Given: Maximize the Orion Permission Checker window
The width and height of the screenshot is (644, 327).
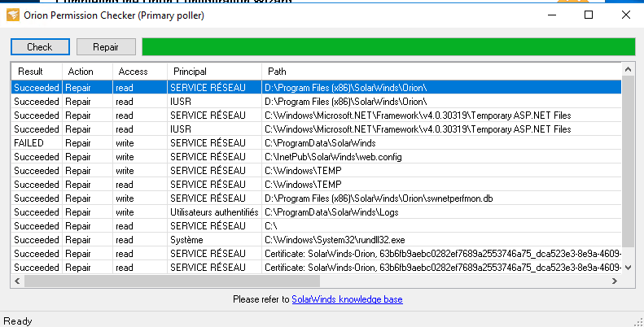Looking at the screenshot, I should coord(589,15).
